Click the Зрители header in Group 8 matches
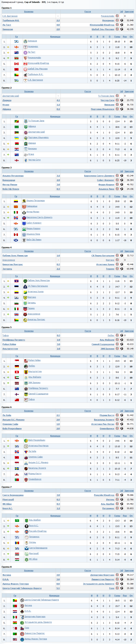Screen dimensions: 136x644 click(129, 570)
